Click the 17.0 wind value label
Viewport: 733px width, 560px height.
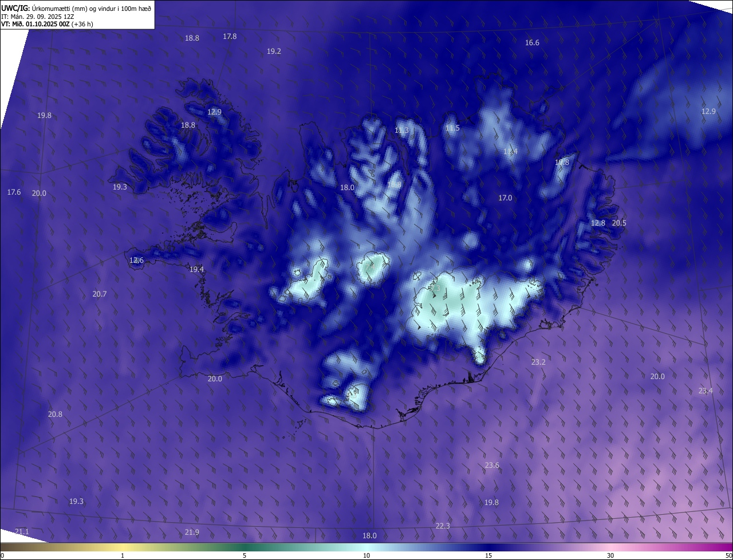505,198
